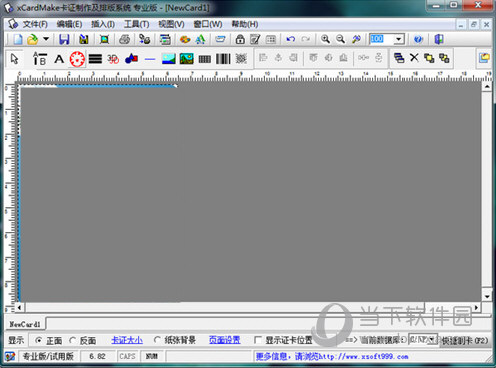Viewport: 496px width, 368px height.
Task: Open the 视图(V) menu
Action: pos(171,24)
